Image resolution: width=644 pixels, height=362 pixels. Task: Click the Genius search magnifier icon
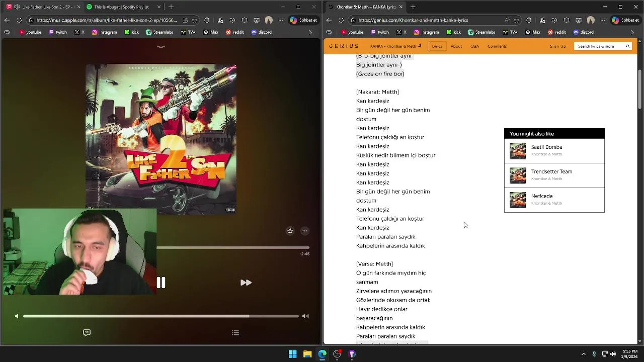point(627,46)
